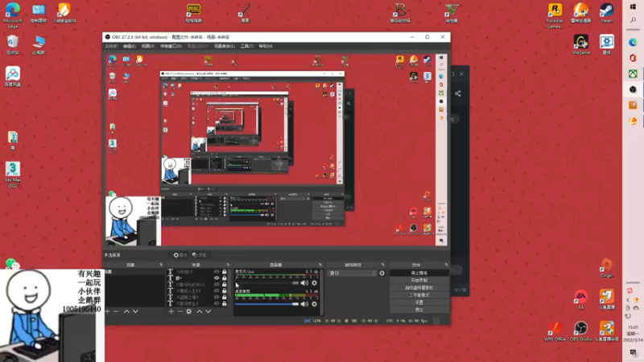Pop out the Scene Transitions dock panel
The image size is (644, 362).
click(x=383, y=265)
